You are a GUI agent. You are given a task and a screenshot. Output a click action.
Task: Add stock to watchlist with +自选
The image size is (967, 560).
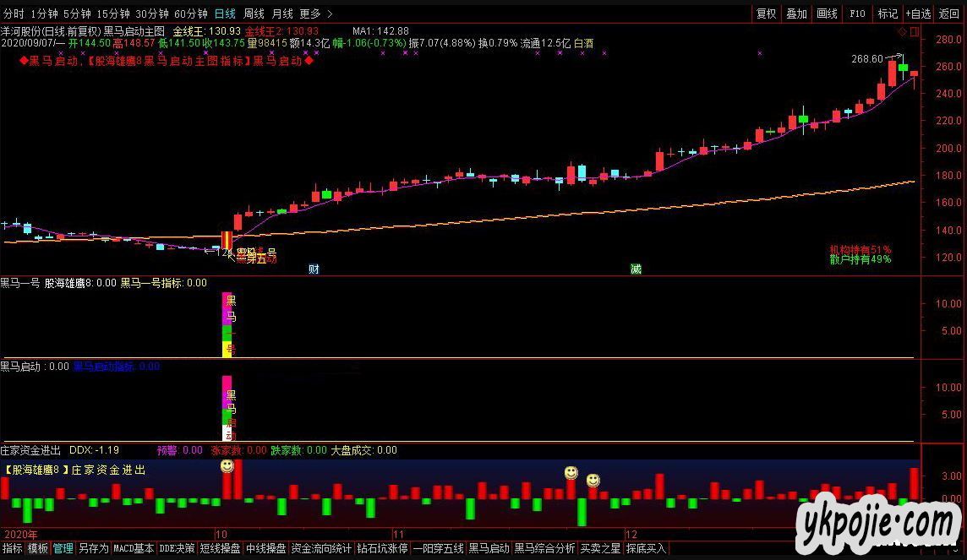point(918,14)
